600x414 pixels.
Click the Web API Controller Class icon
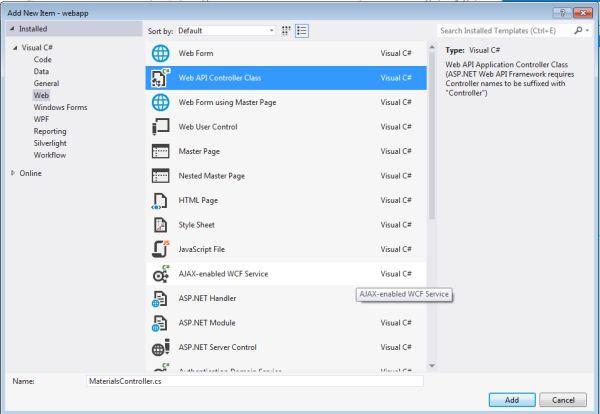pos(160,78)
